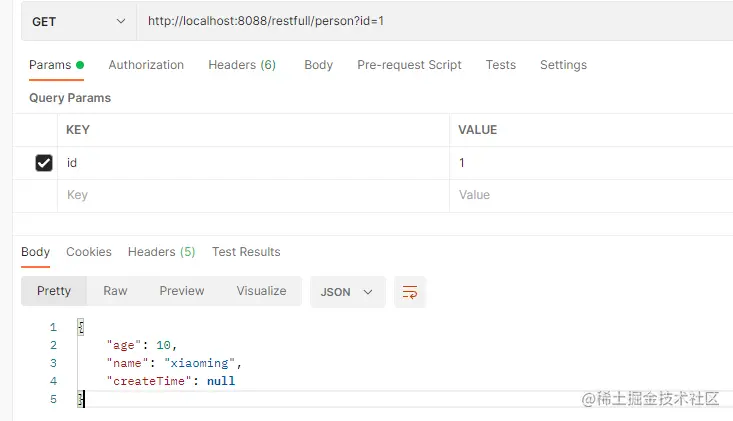
Task: Switch to the Params tab
Action: coord(56,65)
